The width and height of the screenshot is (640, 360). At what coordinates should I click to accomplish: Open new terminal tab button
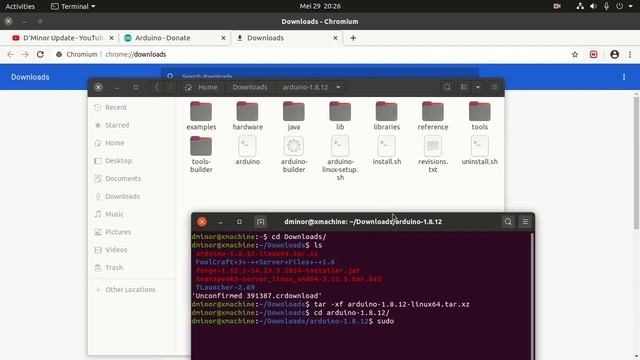coord(260,222)
